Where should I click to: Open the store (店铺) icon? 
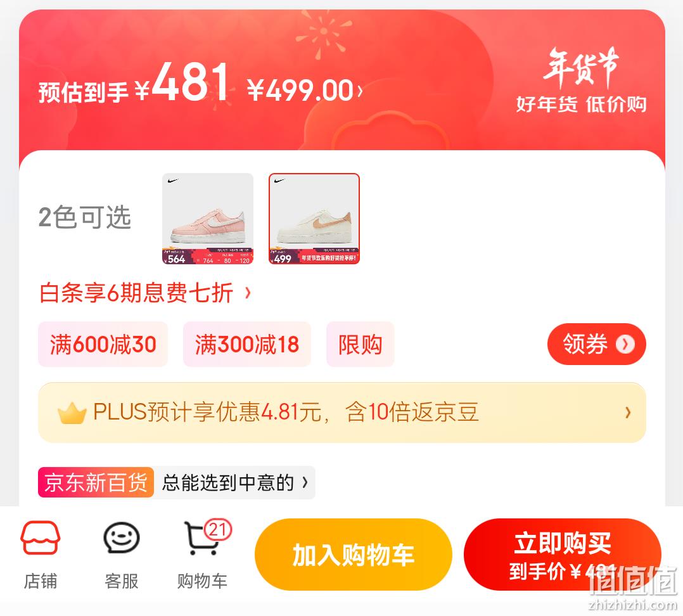[40, 537]
